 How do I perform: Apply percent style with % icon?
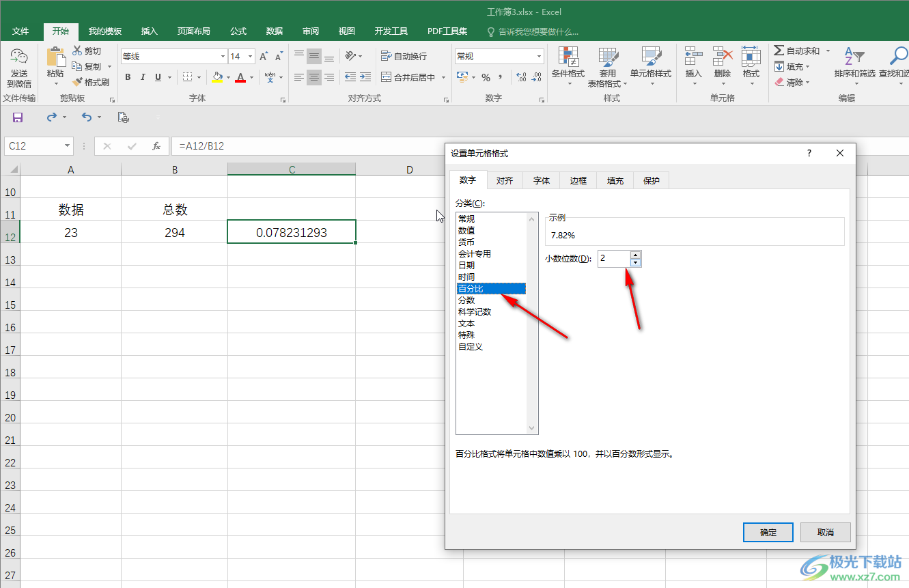pyautogui.click(x=486, y=77)
